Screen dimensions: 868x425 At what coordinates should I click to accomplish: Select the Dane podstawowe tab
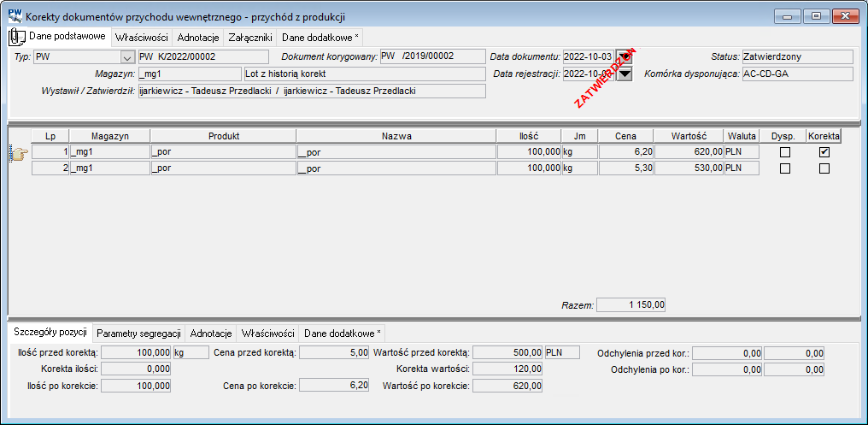[x=59, y=37]
